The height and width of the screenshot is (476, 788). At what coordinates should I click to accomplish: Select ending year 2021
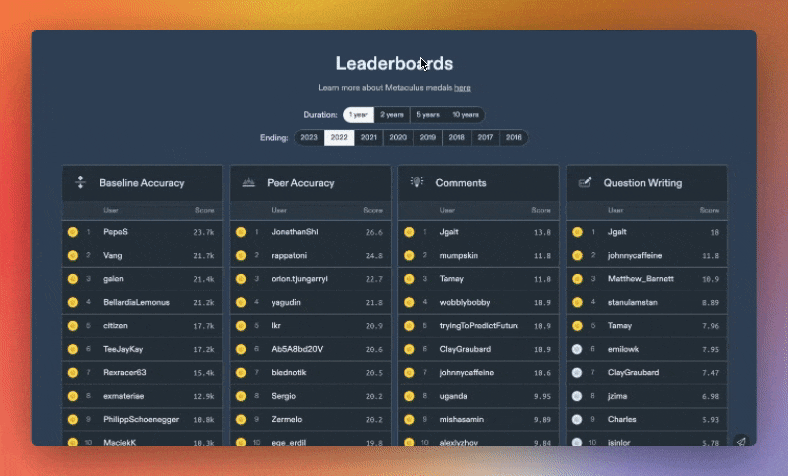(x=369, y=138)
